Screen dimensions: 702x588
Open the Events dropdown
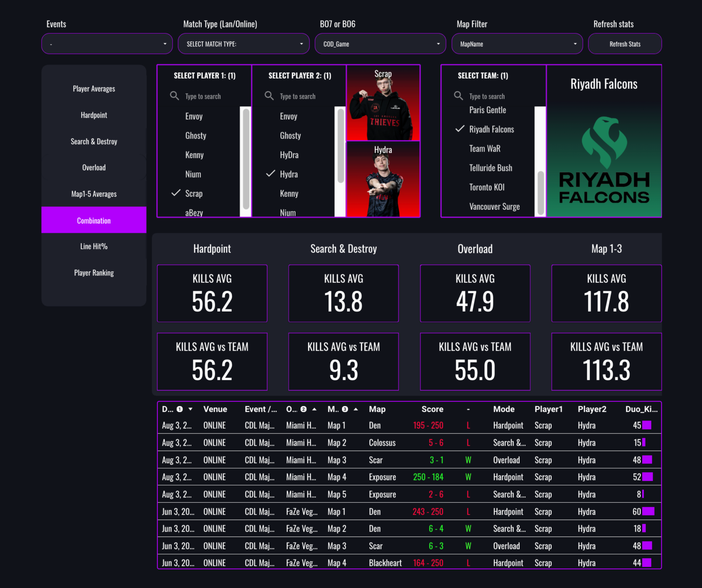107,44
